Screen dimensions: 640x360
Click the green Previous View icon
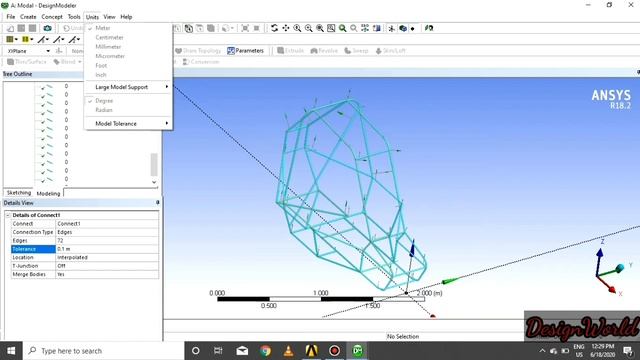(x=342, y=28)
